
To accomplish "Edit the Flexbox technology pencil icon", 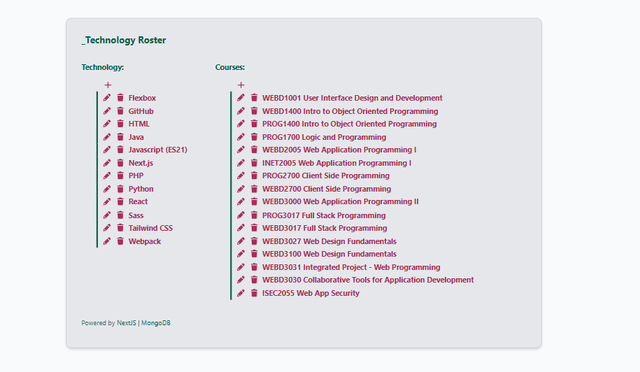I will [107, 98].
